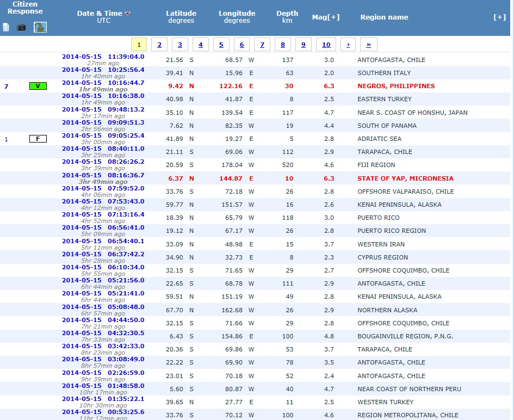Click the 520 depth value for Fiji Region
This screenshot has width=514, height=420.
288,165
